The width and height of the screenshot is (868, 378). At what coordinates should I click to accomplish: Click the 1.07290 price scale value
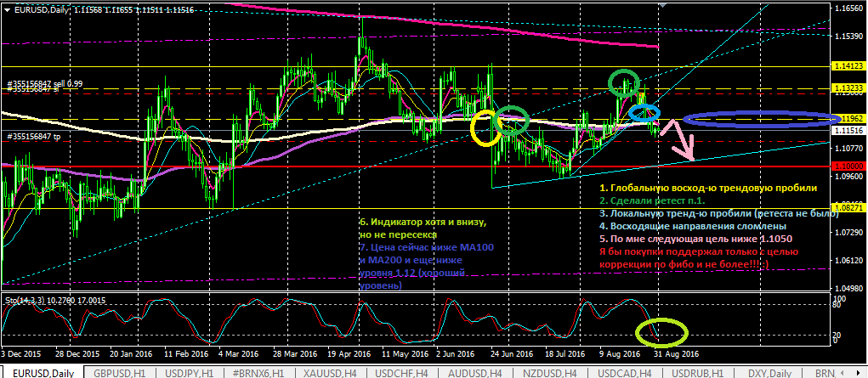click(850, 233)
